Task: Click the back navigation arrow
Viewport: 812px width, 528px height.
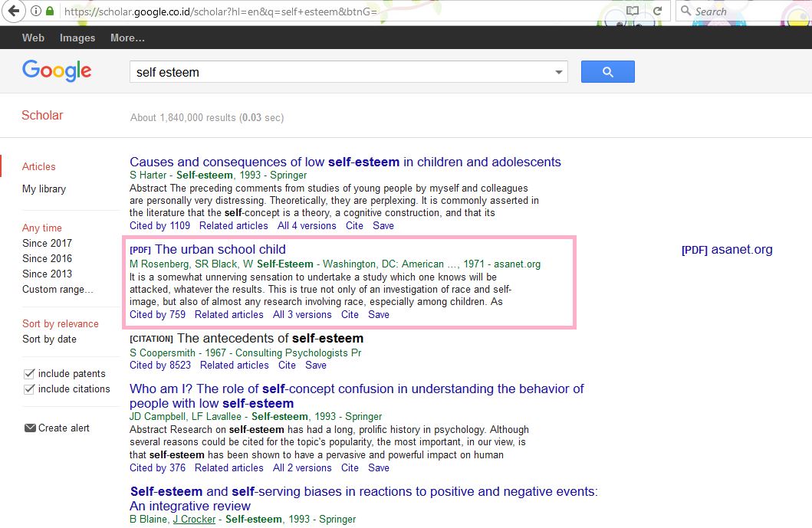Action: (14, 11)
